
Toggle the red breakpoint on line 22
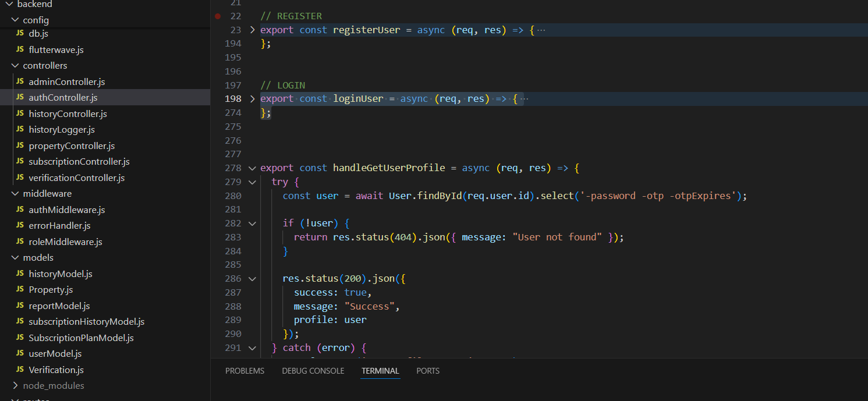point(218,16)
